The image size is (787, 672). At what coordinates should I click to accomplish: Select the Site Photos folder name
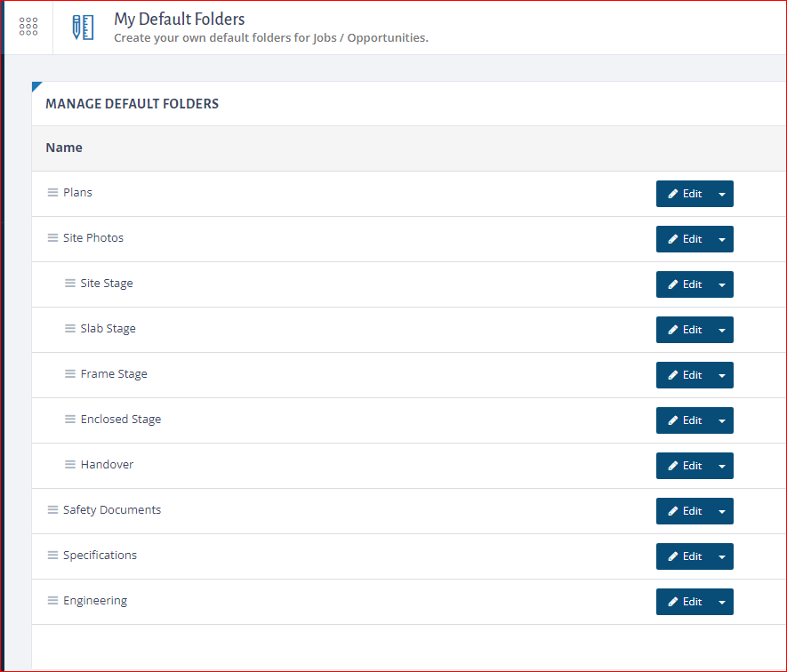click(x=93, y=238)
